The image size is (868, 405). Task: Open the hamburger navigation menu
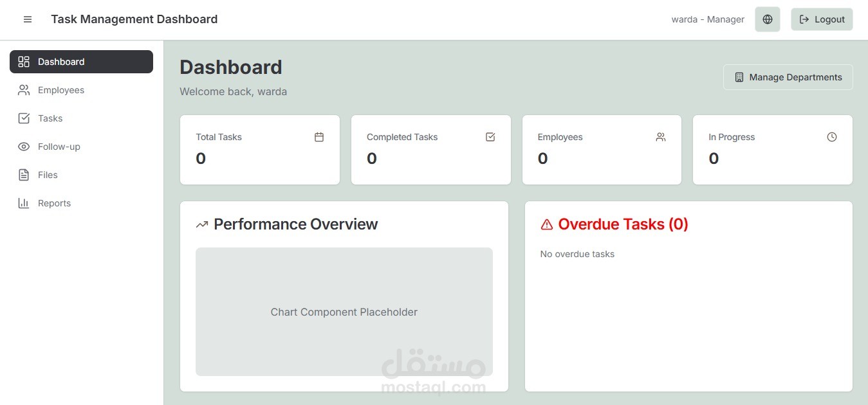tap(28, 19)
